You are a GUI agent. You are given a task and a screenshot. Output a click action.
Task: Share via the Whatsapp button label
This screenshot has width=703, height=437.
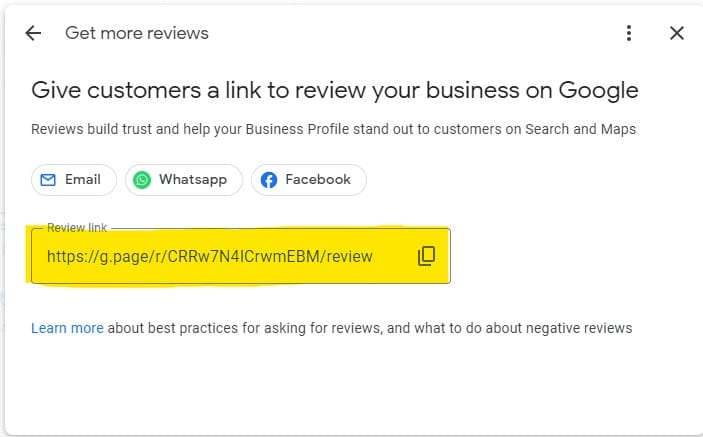click(193, 180)
